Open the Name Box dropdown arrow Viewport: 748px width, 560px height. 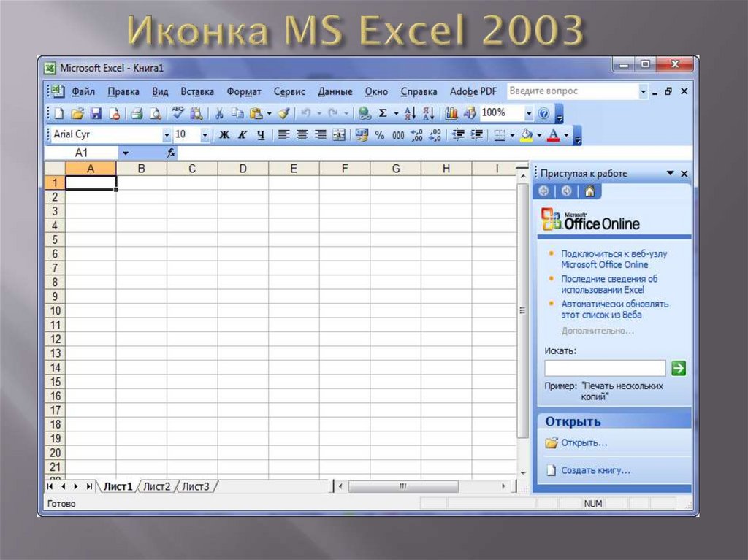tap(126, 153)
